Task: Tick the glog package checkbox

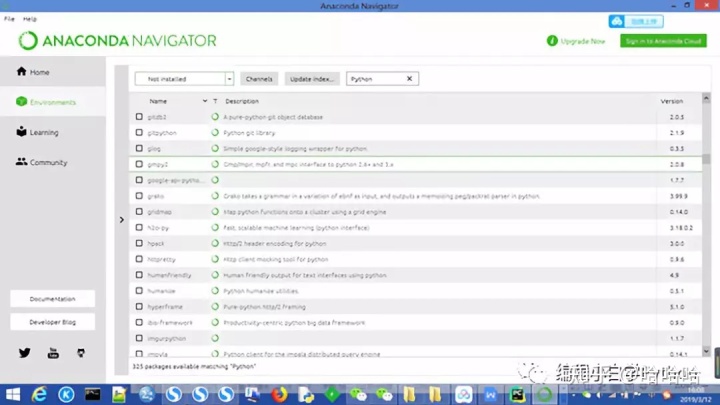Action: 139,148
